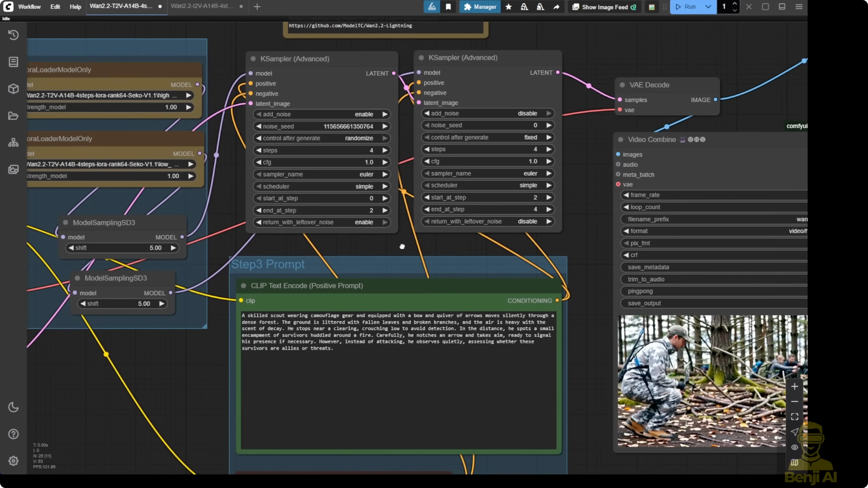Open the node library sidebar

tap(13, 62)
